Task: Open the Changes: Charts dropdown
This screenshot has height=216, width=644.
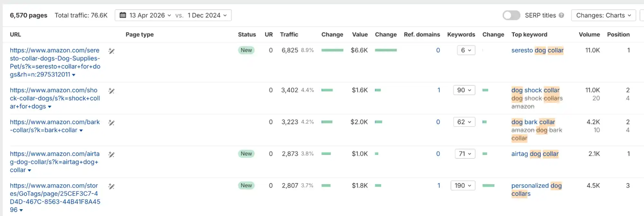Action: [603, 15]
